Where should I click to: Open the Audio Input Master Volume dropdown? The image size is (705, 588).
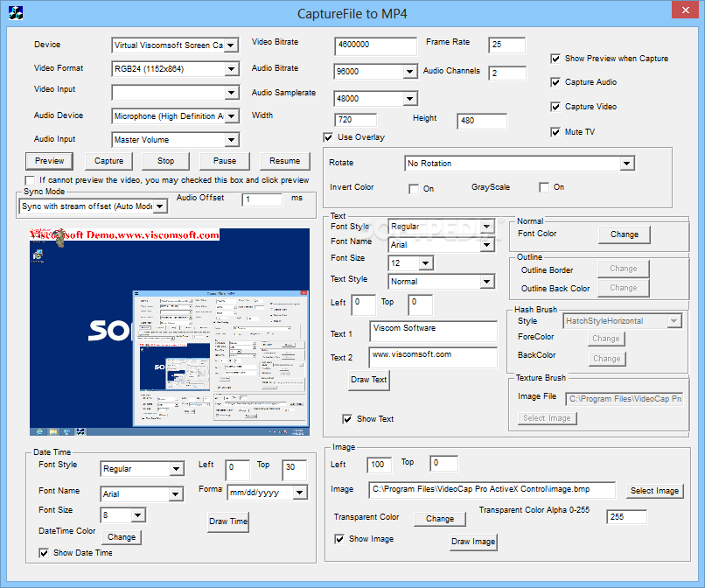point(231,140)
